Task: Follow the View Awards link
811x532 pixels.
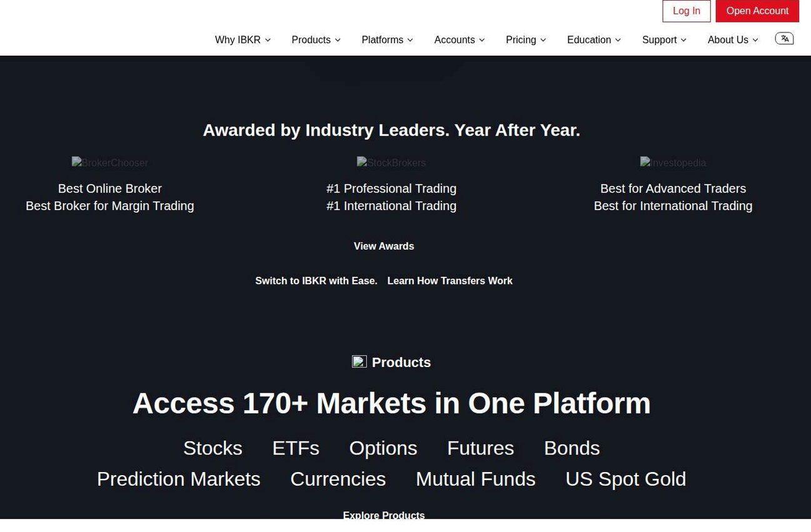Action: [384, 246]
